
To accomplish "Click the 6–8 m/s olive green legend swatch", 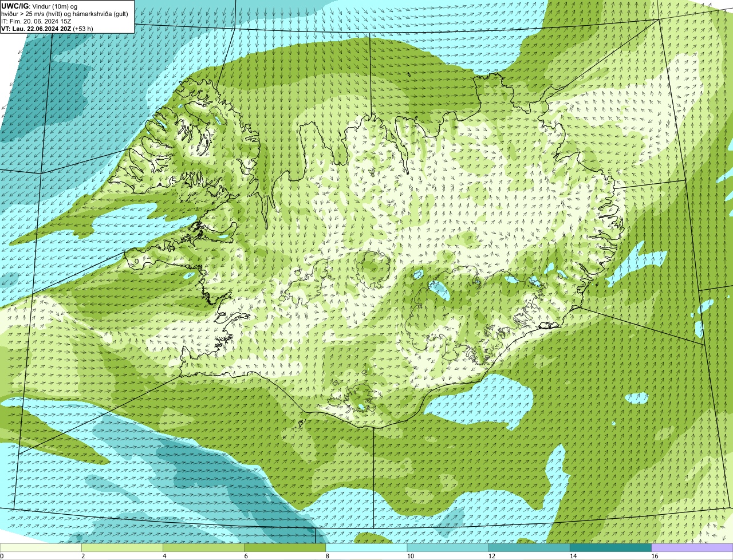I will [x=285, y=547].
